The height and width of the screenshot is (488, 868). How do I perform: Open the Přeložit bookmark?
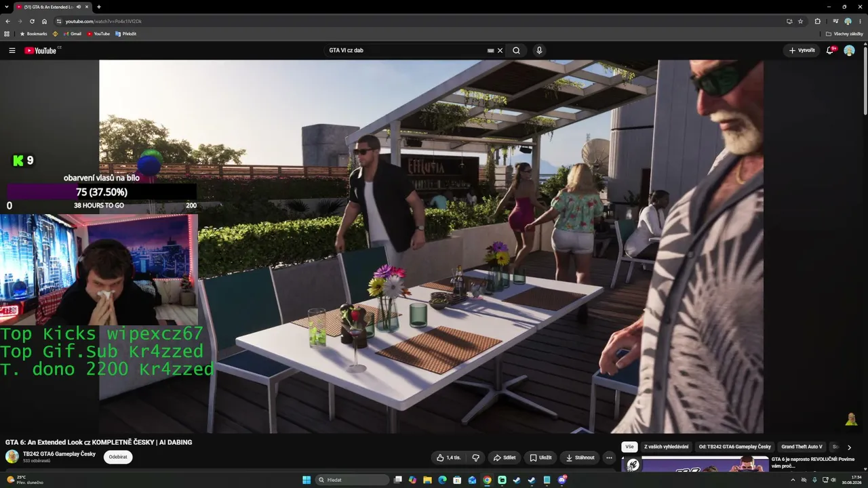pyautogui.click(x=125, y=34)
